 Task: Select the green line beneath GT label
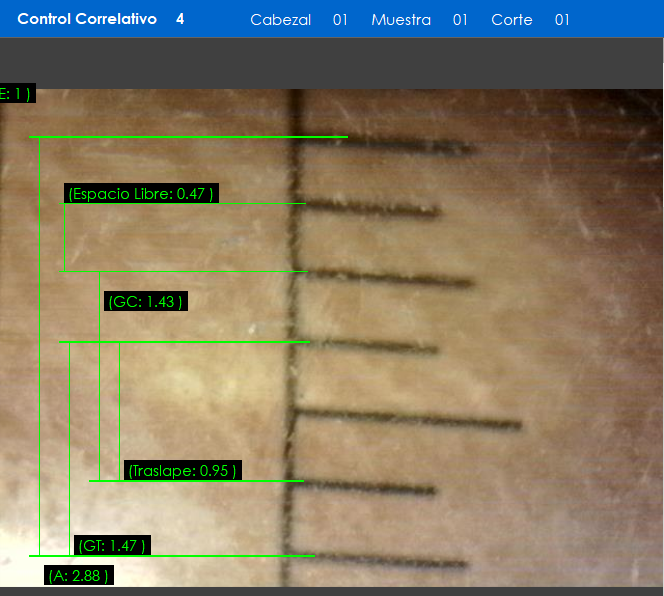pyautogui.click(x=172, y=556)
